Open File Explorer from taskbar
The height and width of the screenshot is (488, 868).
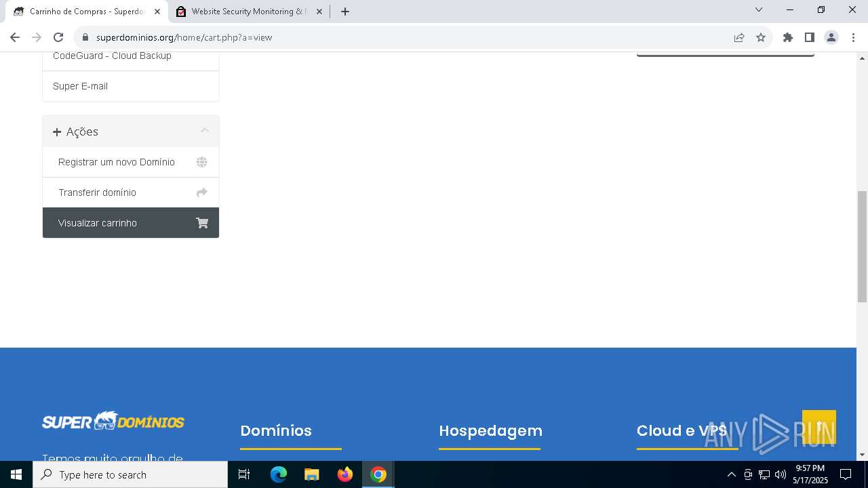point(311,474)
